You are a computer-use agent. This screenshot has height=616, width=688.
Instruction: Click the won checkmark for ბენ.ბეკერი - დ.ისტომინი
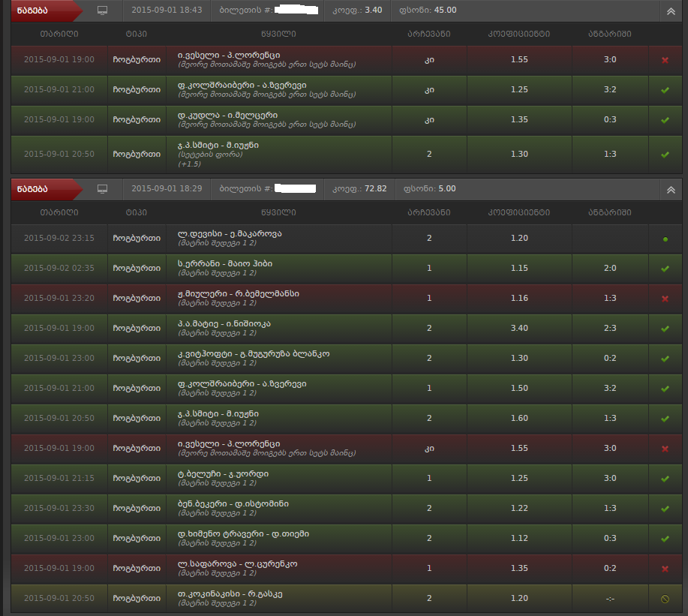pyautogui.click(x=665, y=509)
